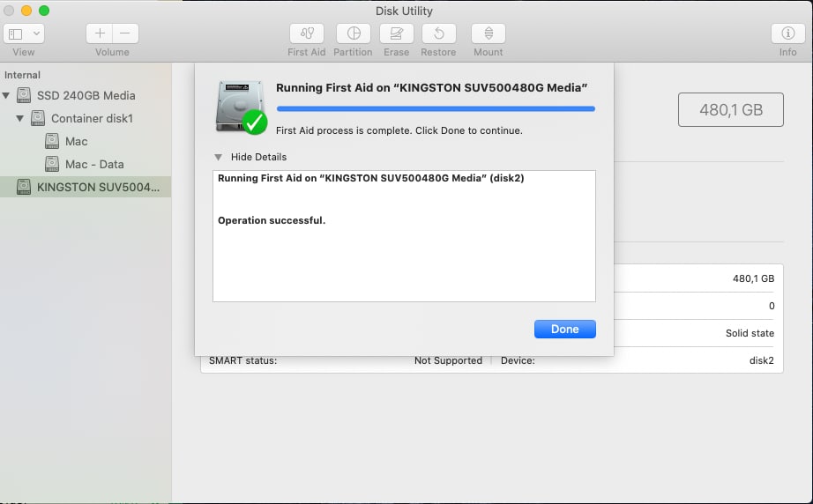This screenshot has width=813, height=504.
Task: Collapse the Container disk1 tree
Action: (x=19, y=118)
